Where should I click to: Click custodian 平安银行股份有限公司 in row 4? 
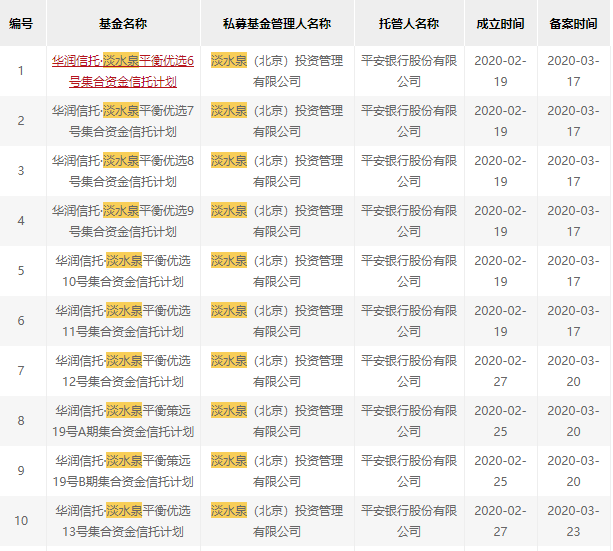tap(409, 221)
